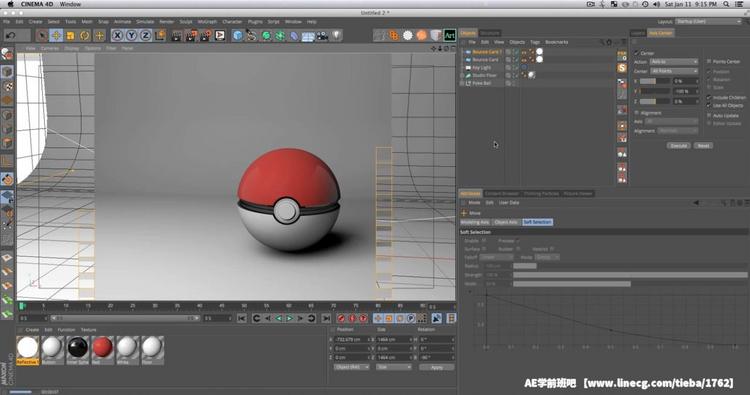Image resolution: width=750 pixels, height=395 pixels.
Task: Click the white gear plugin icon
Action: (x=408, y=35)
